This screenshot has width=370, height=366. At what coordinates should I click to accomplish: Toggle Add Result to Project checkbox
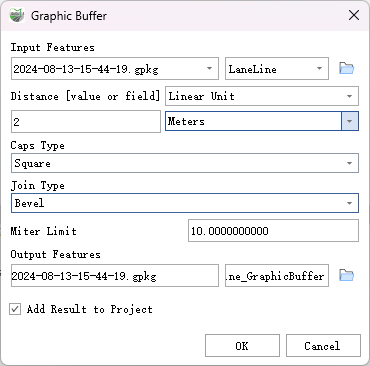point(15,309)
